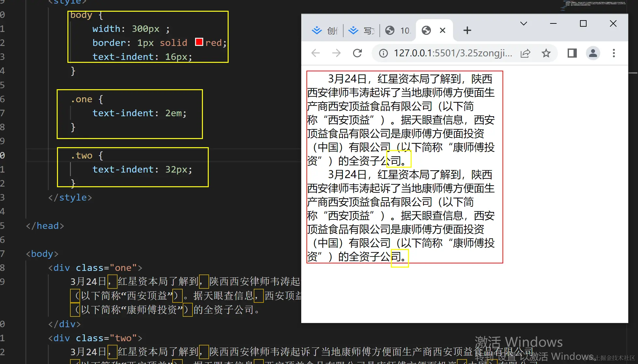The width and height of the screenshot is (638, 364).
Task: Switch to the first Juejin tab
Action: coord(324,31)
